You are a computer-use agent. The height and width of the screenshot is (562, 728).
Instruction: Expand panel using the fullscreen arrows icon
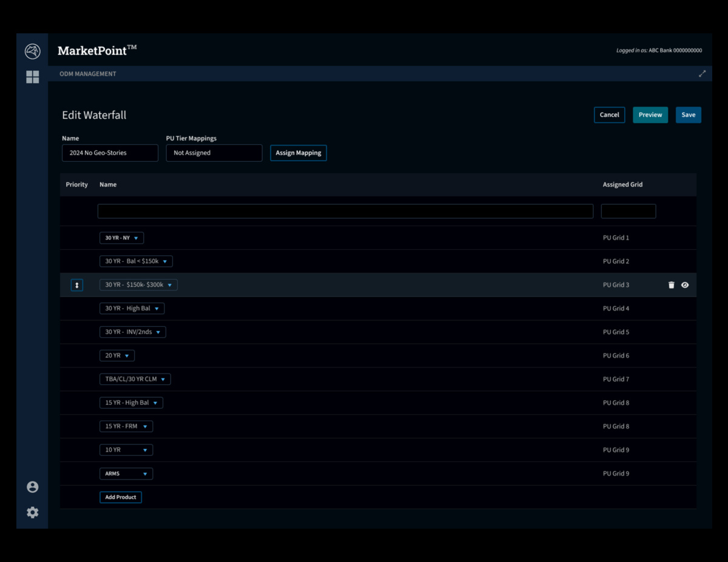pyautogui.click(x=702, y=74)
